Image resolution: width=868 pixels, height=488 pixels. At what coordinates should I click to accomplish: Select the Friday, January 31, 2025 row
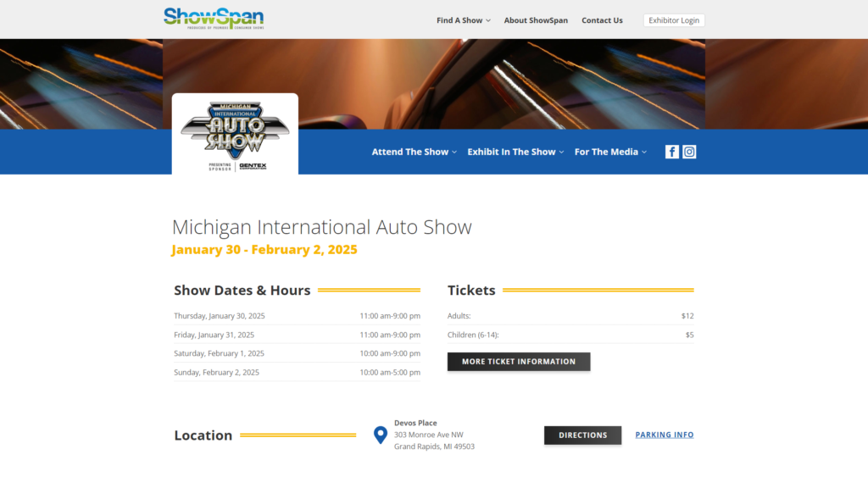297,335
